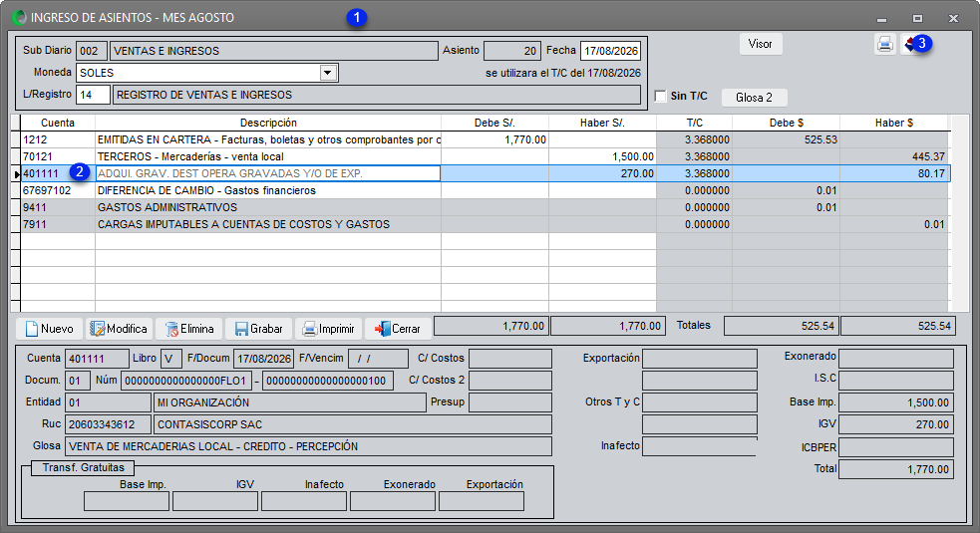Expand the Moneda dropdown arrow
Viewport: 980px width, 533px height.
coord(328,73)
